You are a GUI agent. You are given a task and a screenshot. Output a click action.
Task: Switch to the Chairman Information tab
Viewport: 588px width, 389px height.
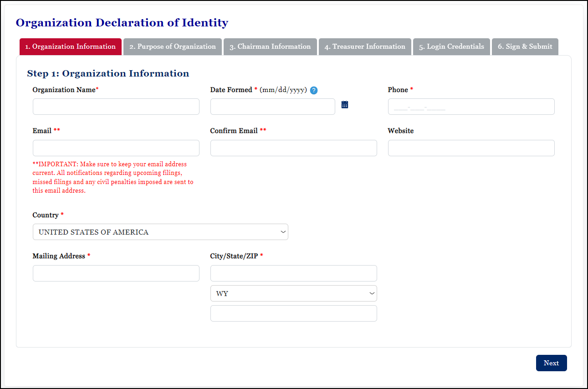[270, 46]
